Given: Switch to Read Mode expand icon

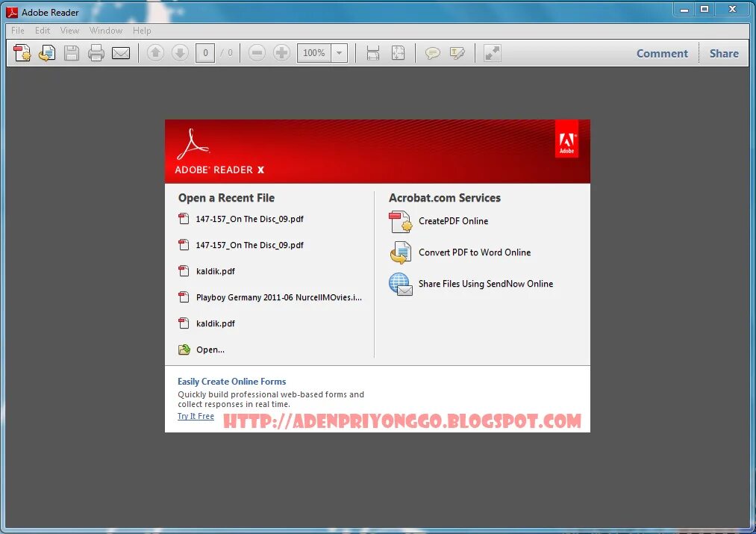Looking at the screenshot, I should [x=493, y=52].
